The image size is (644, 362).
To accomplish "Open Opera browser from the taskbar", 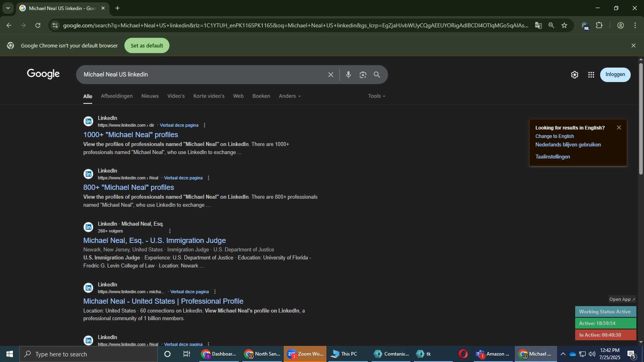I will pos(463,354).
